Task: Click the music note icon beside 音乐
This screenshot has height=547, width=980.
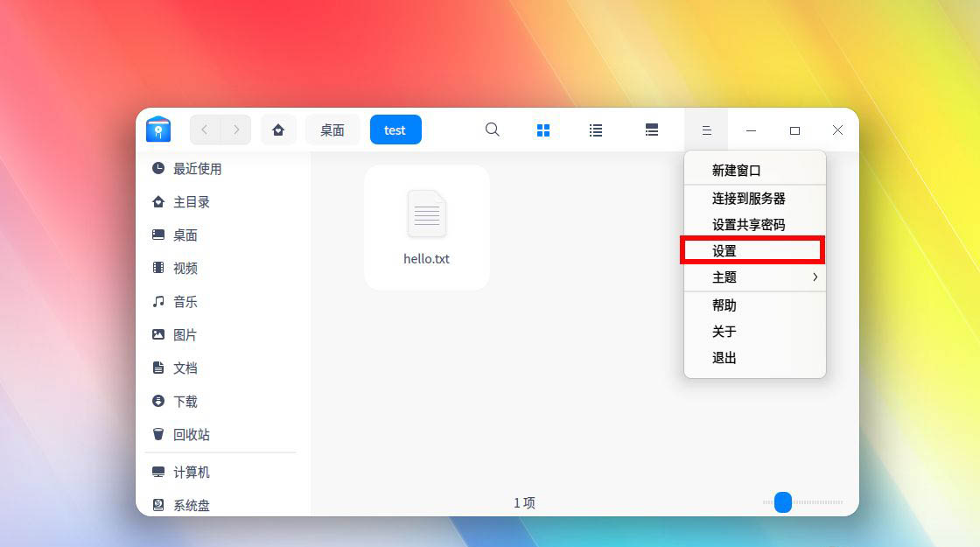Action: click(x=158, y=301)
